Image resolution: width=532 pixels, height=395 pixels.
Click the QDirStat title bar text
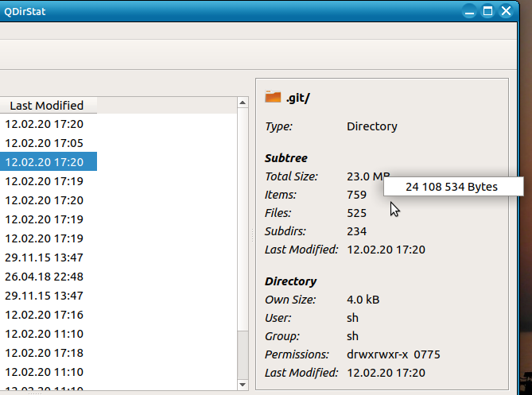pos(25,12)
